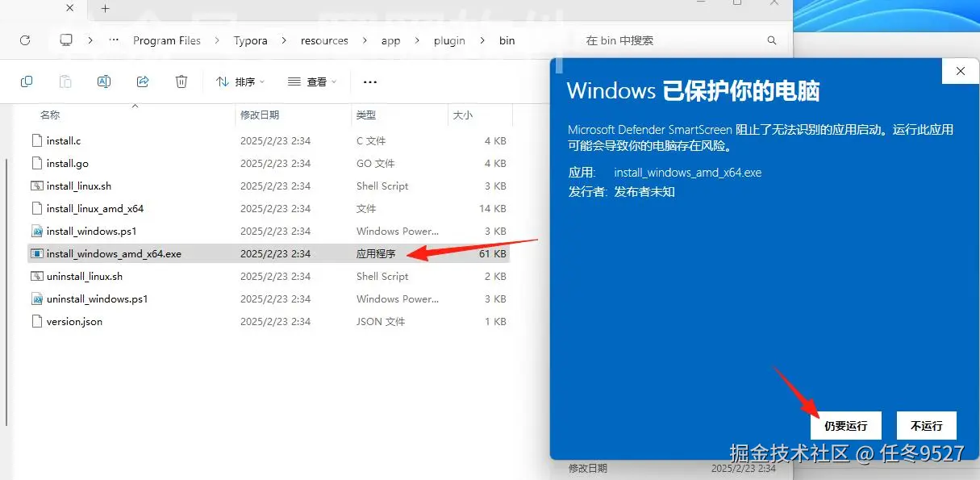Click the install_windows_amd_x64.exe application icon

pos(36,253)
